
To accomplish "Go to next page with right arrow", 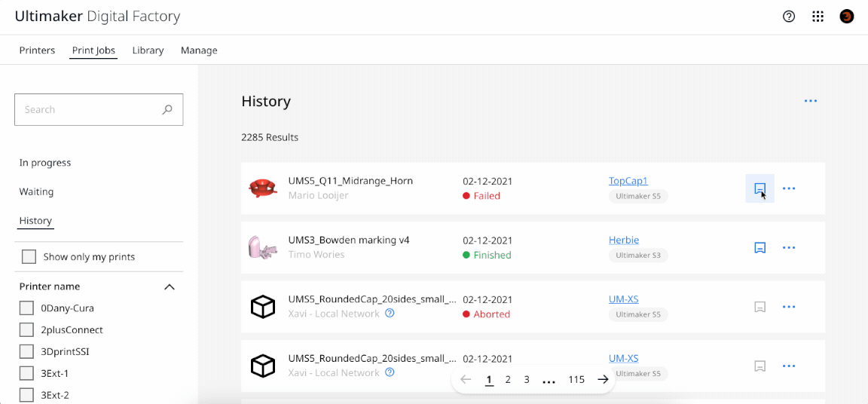I will click(603, 380).
